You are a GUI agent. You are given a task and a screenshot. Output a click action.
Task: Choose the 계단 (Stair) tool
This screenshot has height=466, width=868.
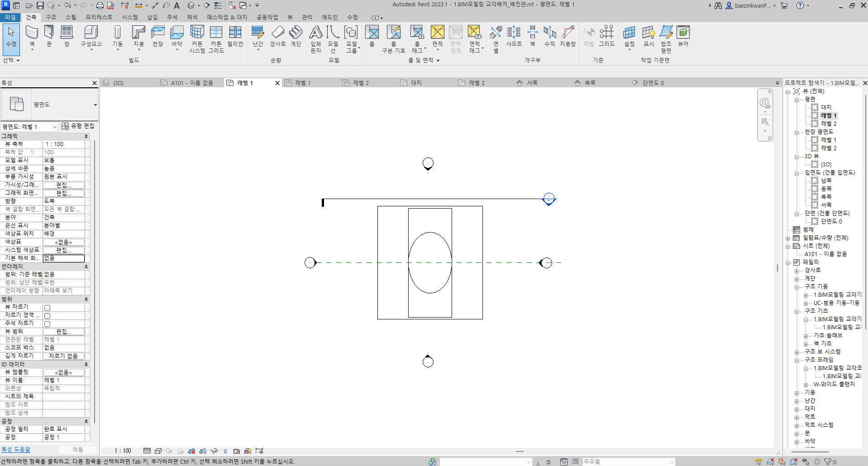click(x=296, y=36)
